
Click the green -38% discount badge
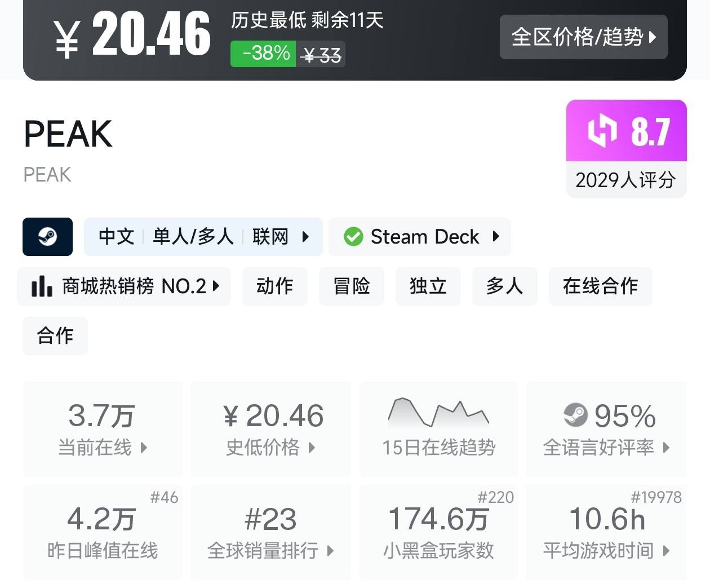coord(263,54)
